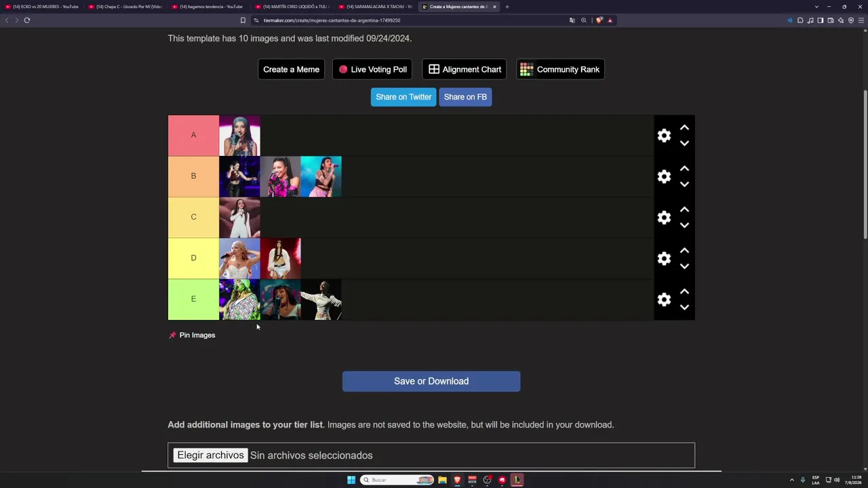Select second singer thumbnail in tier D
The width and height of the screenshot is (868, 488).
[280, 258]
